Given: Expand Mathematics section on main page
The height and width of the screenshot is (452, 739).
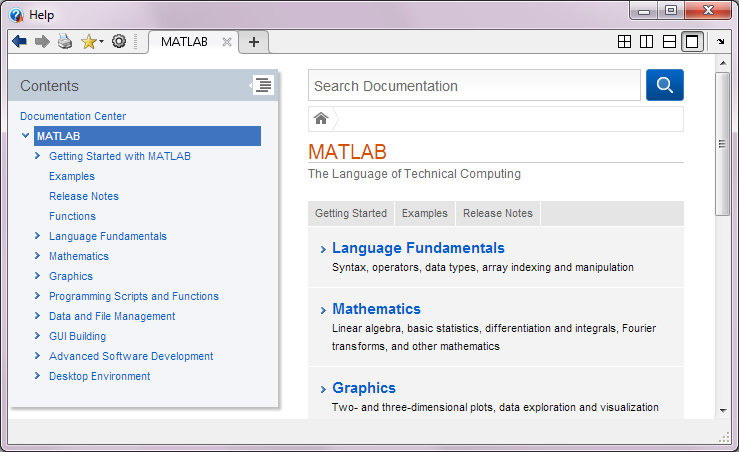Looking at the screenshot, I should tap(323, 310).
